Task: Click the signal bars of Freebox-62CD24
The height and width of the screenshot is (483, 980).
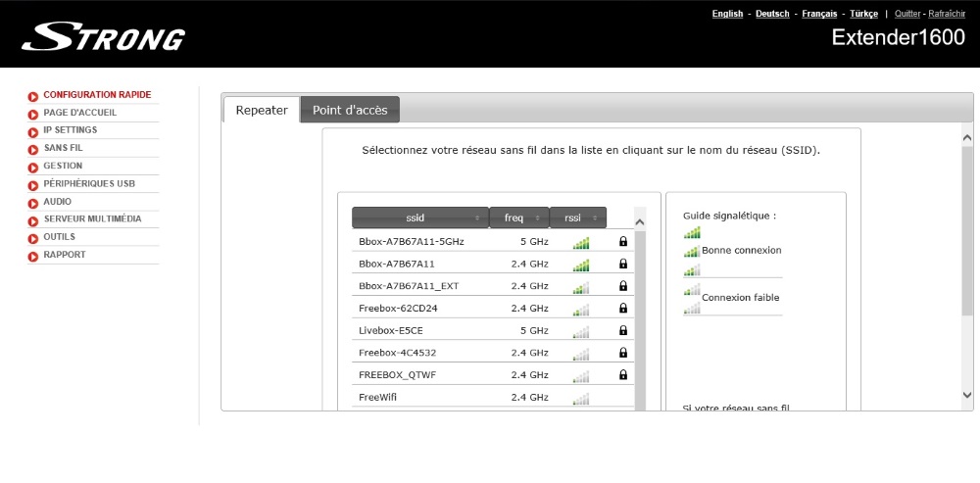Action: coord(580,310)
